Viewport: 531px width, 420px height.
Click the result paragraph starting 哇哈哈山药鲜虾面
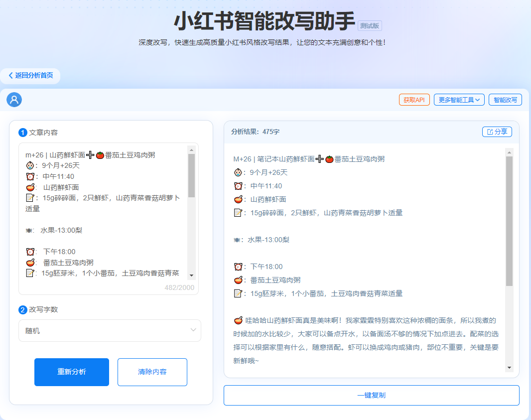366,340
